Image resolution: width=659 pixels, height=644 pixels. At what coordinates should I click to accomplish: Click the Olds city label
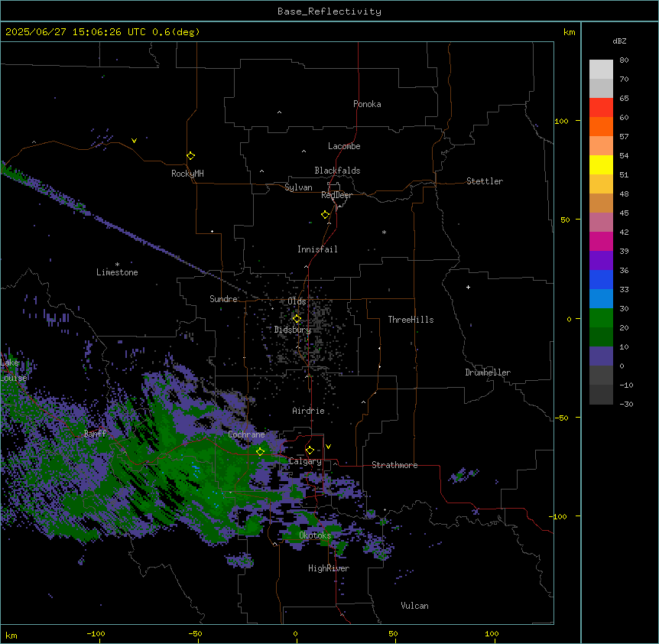pos(297,301)
